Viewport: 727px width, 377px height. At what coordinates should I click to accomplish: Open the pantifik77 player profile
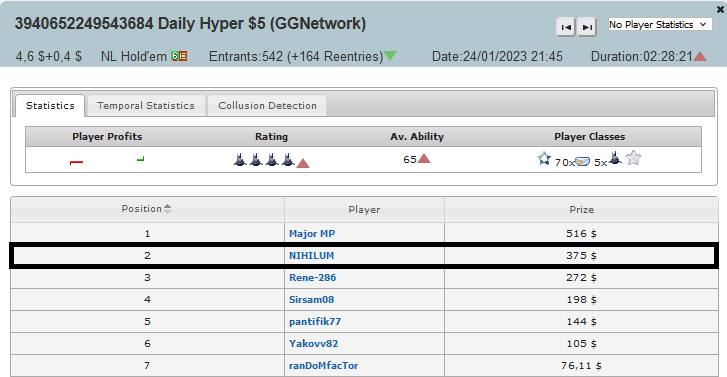pyautogui.click(x=315, y=322)
